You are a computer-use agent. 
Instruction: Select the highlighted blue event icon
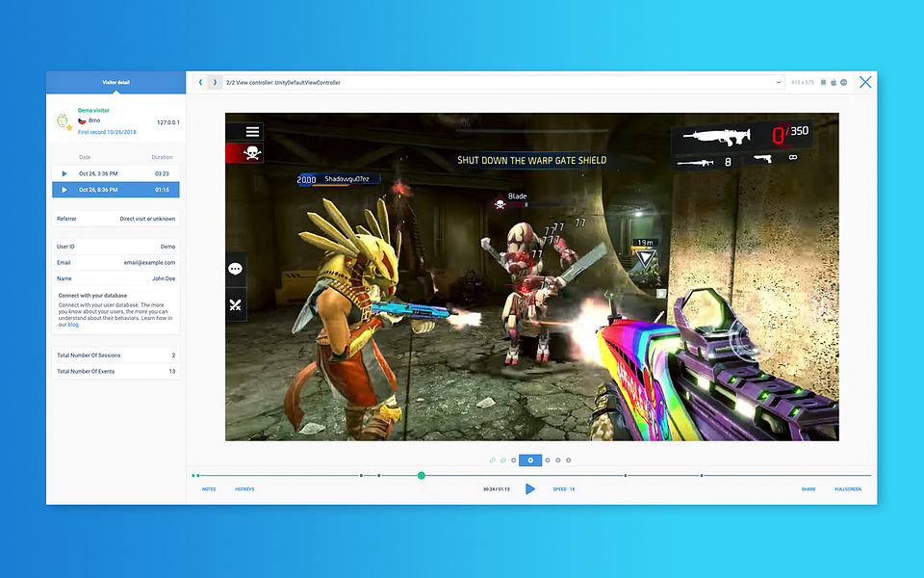point(530,460)
